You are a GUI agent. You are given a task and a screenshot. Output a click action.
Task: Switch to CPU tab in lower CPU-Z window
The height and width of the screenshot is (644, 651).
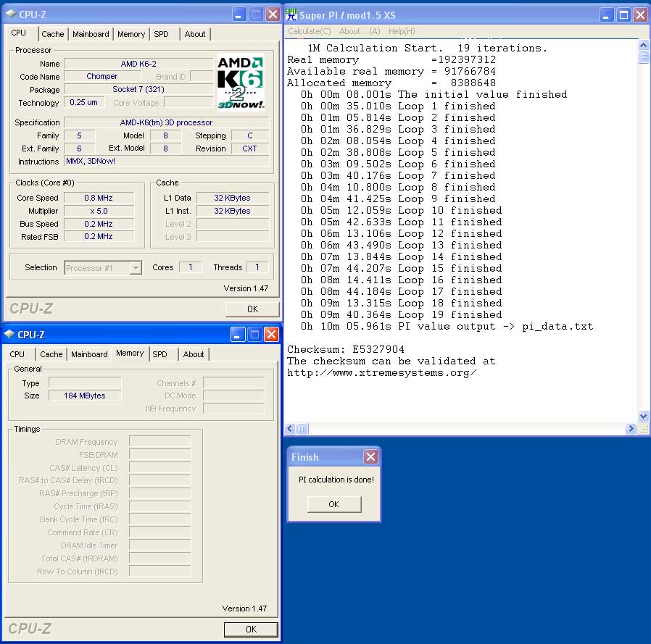[x=17, y=354]
